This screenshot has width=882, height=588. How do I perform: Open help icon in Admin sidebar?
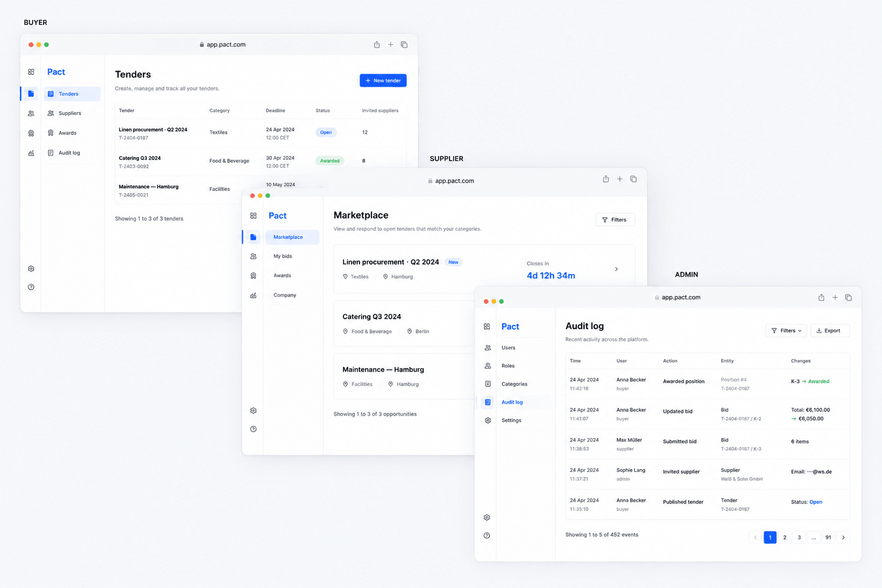(487, 536)
